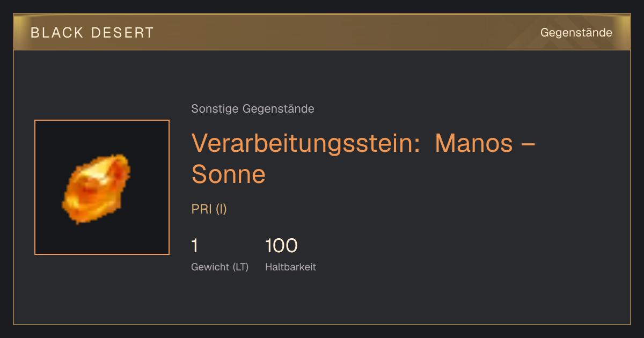Click the Haltbarkeit label
The image size is (644, 338).
pos(290,267)
